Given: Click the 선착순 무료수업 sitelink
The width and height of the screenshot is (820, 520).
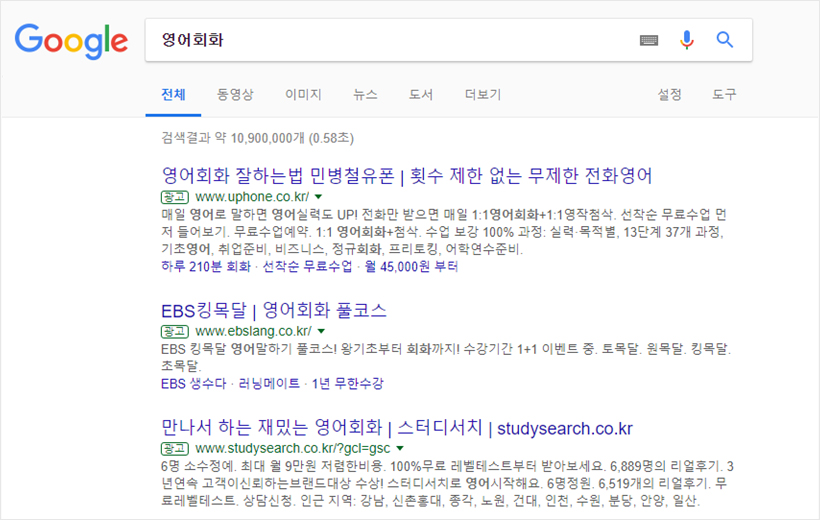Looking at the screenshot, I should point(308,267).
